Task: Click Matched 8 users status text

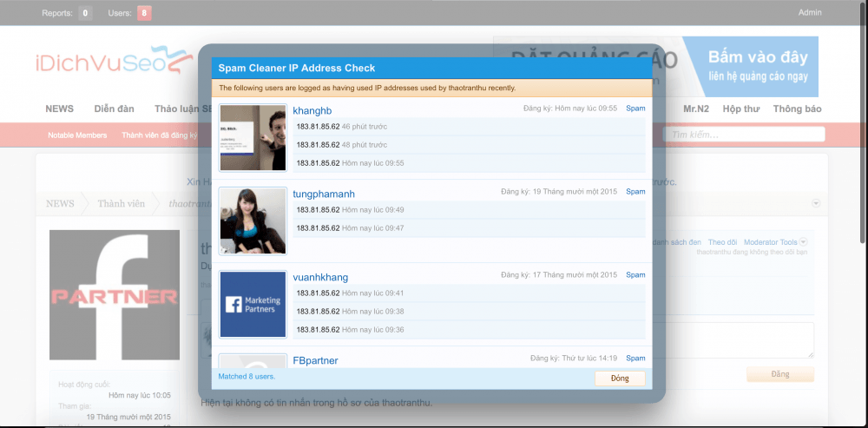Action: click(247, 377)
